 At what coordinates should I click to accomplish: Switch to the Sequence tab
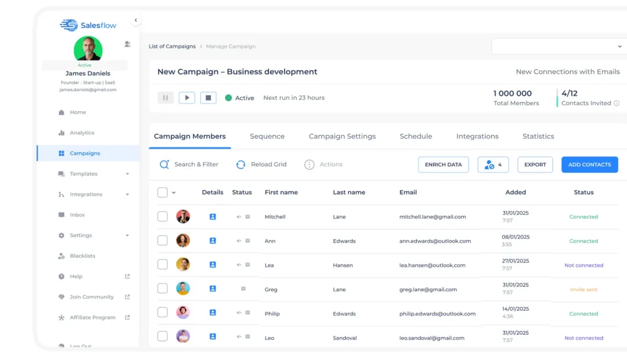(267, 136)
